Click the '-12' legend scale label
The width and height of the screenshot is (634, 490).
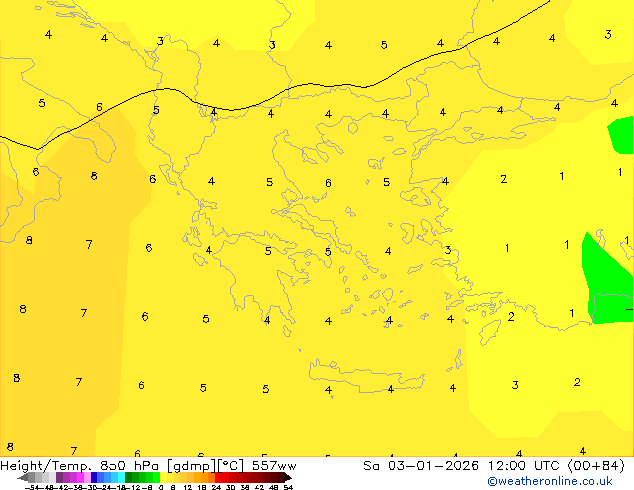coord(135,488)
